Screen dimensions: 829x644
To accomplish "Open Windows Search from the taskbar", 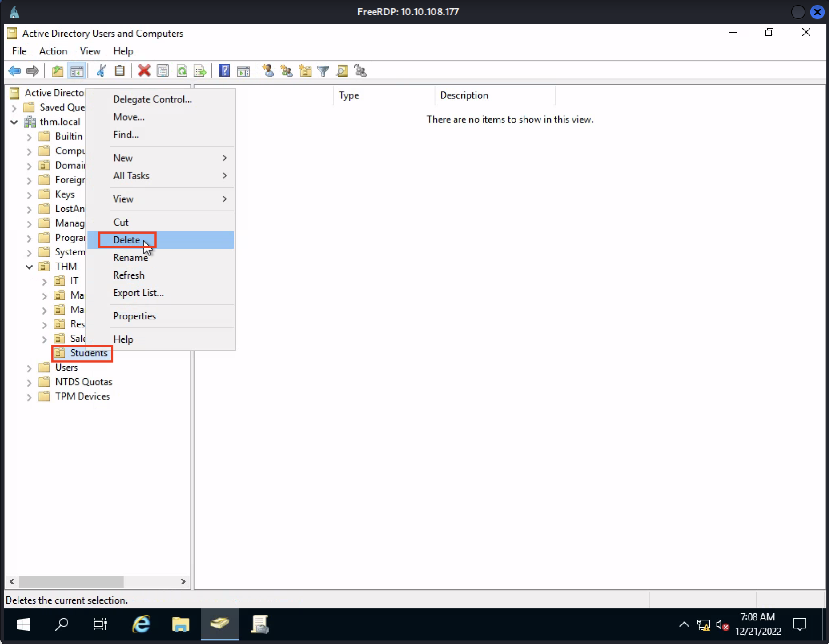I will (x=62, y=624).
